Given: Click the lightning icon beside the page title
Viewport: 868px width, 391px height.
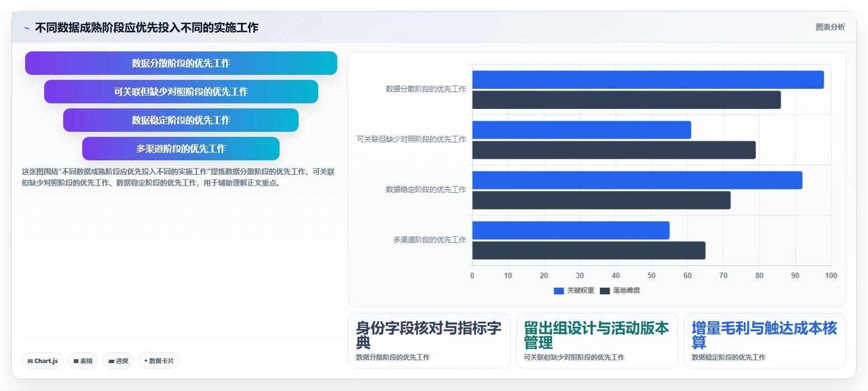Looking at the screenshot, I should coord(26,28).
